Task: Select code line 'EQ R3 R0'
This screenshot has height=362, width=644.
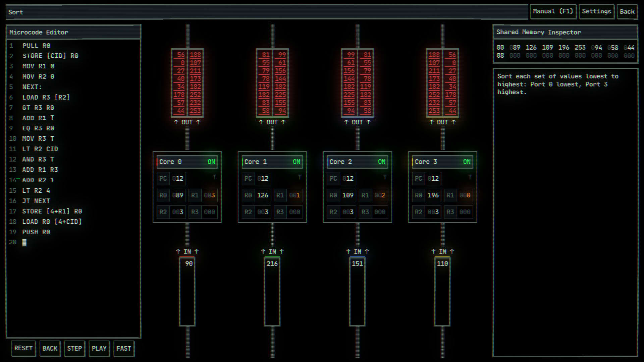Action: 38,128
